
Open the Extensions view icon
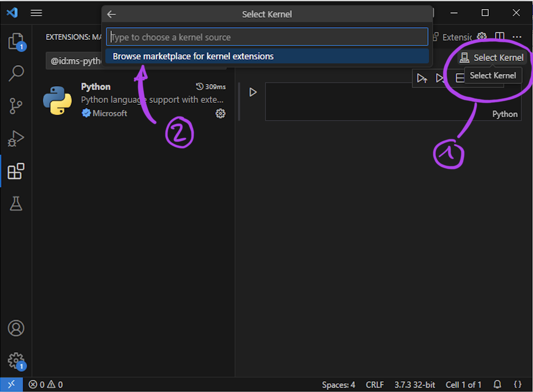click(x=16, y=171)
